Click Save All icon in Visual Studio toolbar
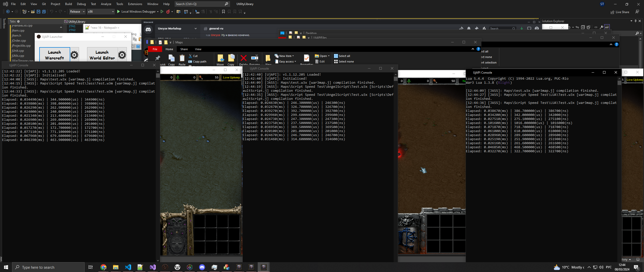Image resolution: width=644 pixels, height=272 pixels. point(44,12)
